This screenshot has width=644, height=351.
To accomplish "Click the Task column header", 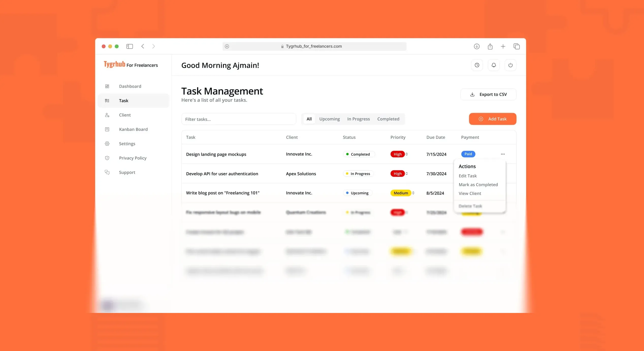I will (x=191, y=137).
